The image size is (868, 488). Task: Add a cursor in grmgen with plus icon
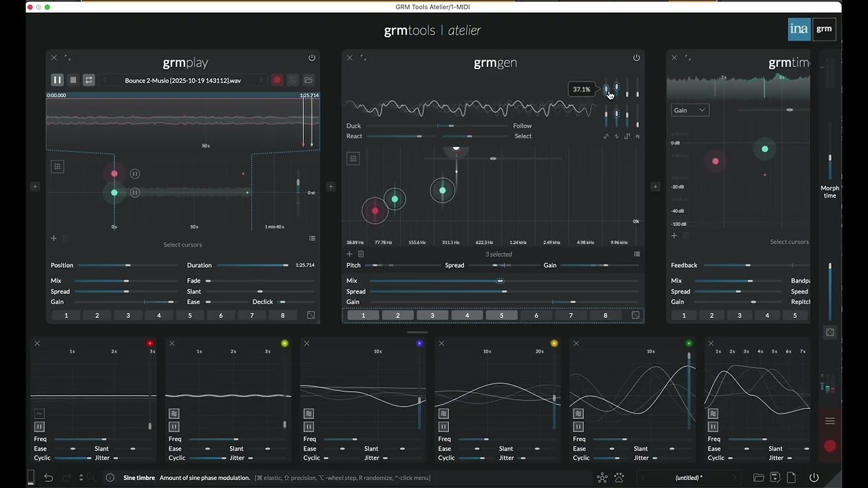(x=350, y=254)
